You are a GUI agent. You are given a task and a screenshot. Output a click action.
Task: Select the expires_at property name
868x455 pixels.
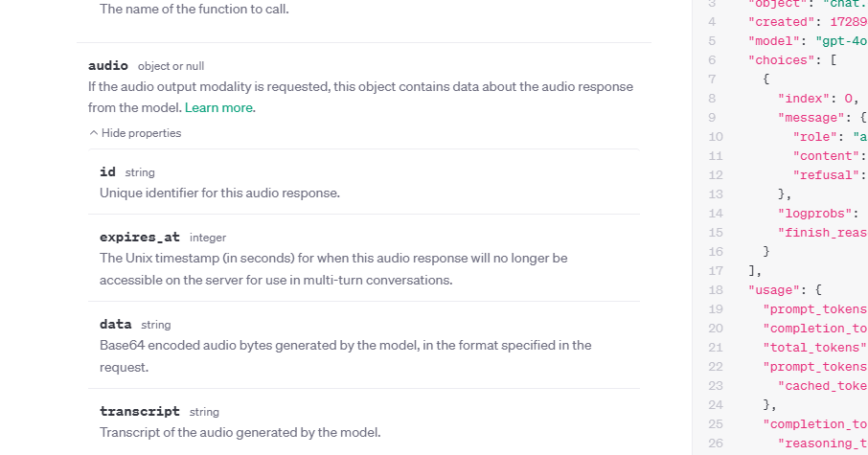click(140, 237)
